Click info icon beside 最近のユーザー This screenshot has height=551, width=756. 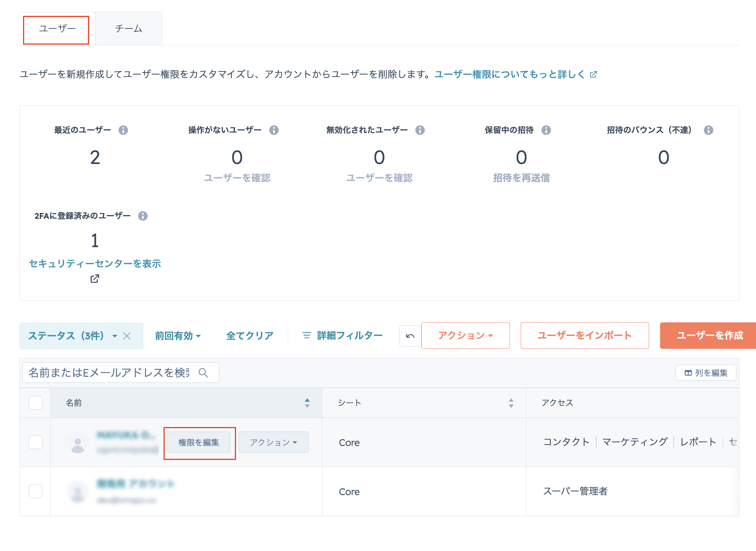pos(123,130)
